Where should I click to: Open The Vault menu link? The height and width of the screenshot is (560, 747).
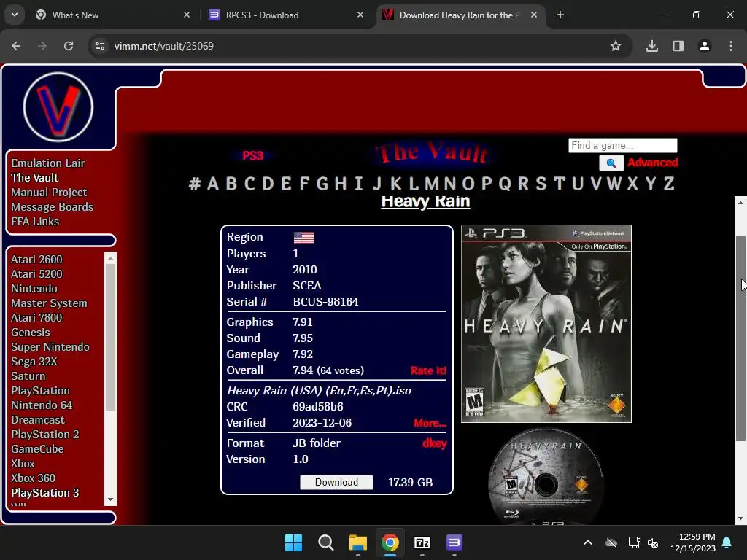tap(35, 178)
